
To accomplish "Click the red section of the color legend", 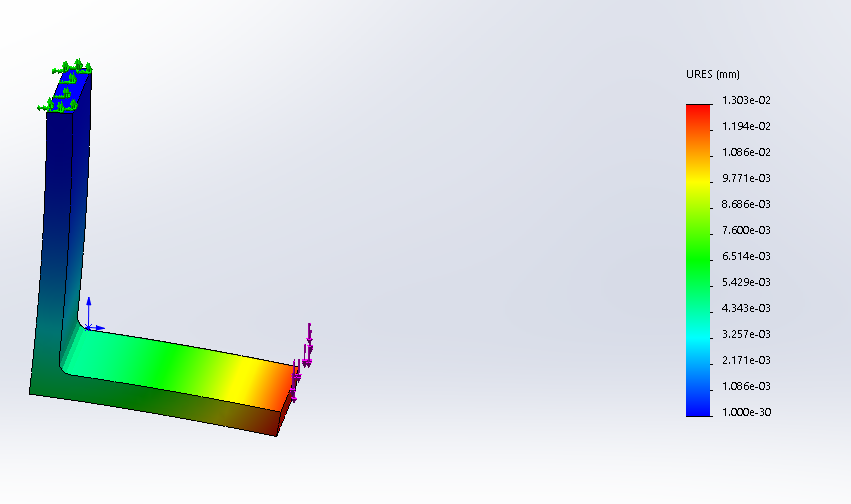I will [x=698, y=113].
